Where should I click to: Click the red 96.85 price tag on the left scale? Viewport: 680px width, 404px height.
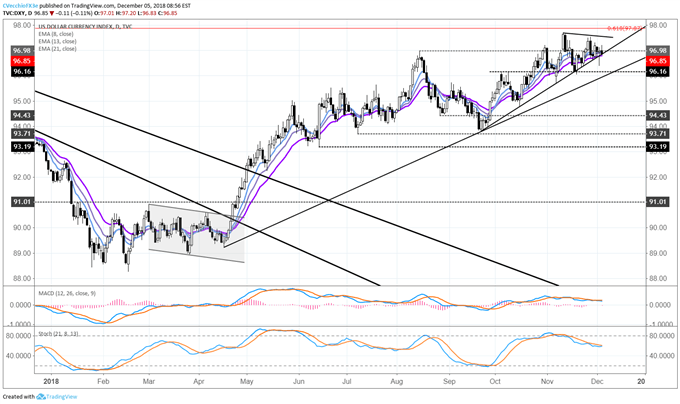tap(22, 61)
